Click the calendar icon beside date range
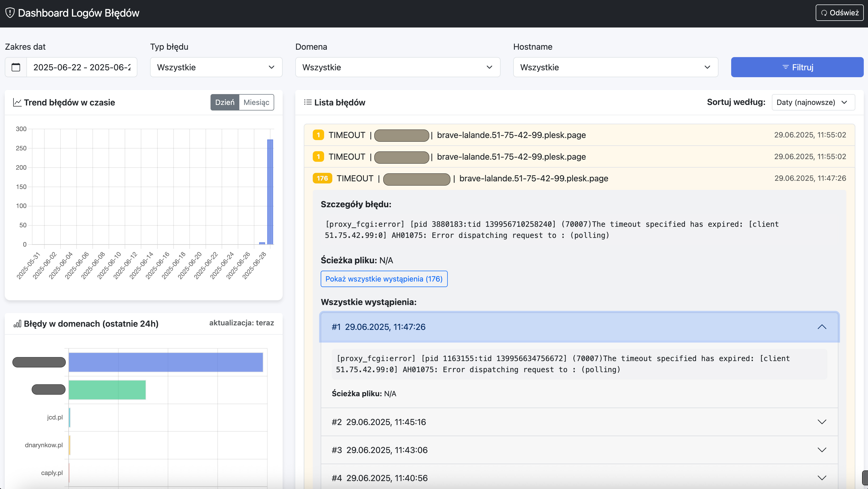Image resolution: width=868 pixels, height=489 pixels. point(16,67)
